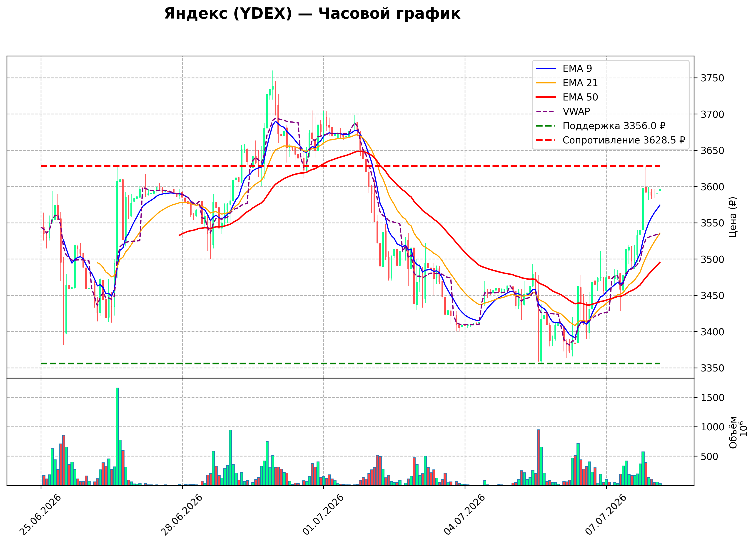Click the 25.06.2026 date label

pos(41,515)
